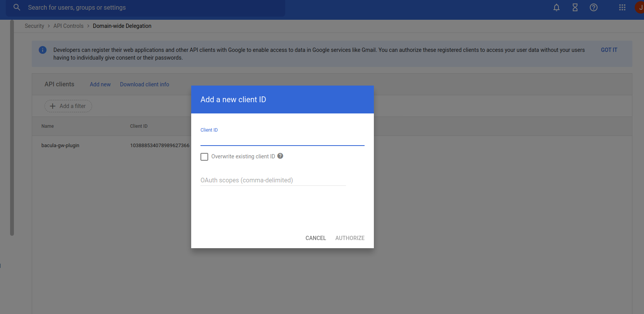Open the Google apps grid
Image resolution: width=644 pixels, height=314 pixels.
tap(622, 7)
